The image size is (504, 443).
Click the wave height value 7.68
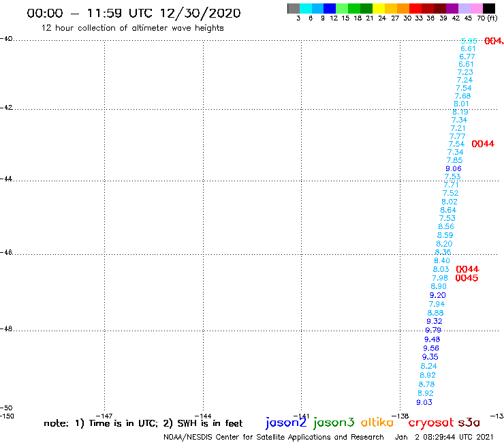(x=462, y=96)
